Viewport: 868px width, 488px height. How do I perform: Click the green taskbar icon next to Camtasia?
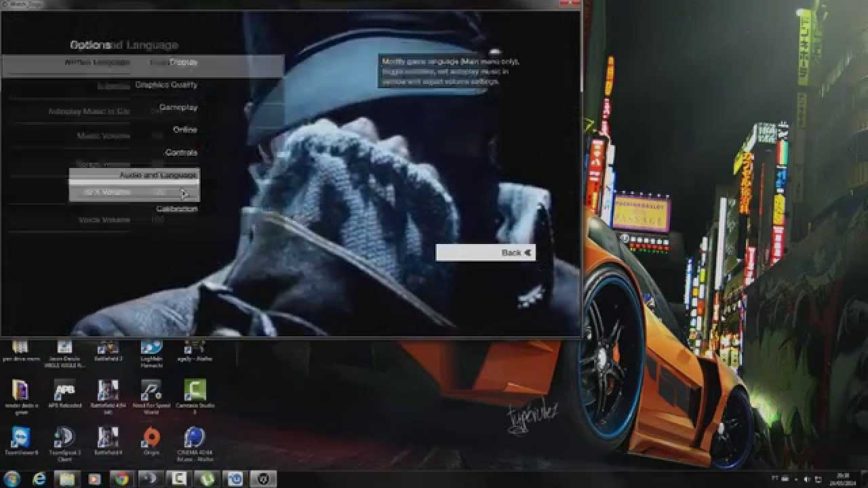pos(207,479)
